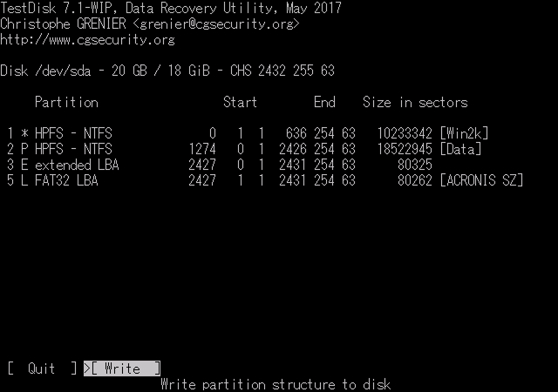Click the Partition column header
The height and width of the screenshot is (392, 558).
coord(66,103)
